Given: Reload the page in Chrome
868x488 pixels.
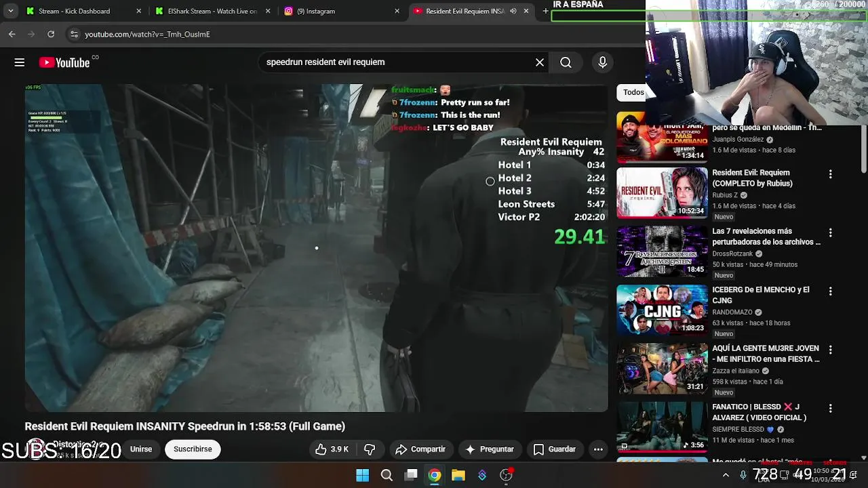Looking at the screenshot, I should [x=51, y=34].
